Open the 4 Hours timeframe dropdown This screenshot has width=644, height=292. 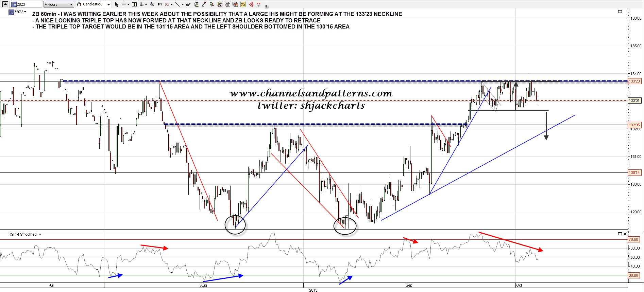coord(58,4)
